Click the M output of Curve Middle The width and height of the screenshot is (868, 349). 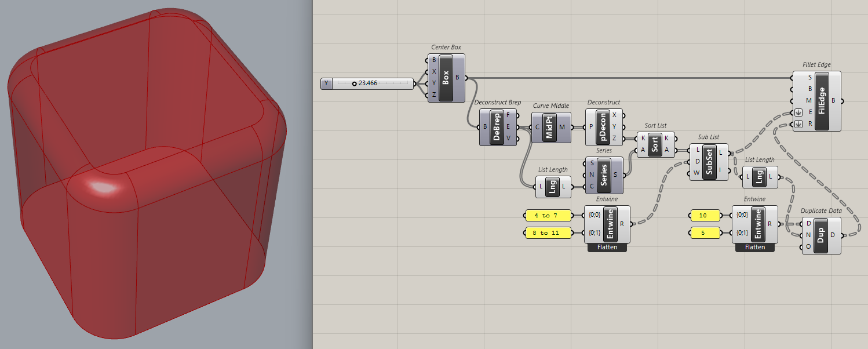click(563, 127)
